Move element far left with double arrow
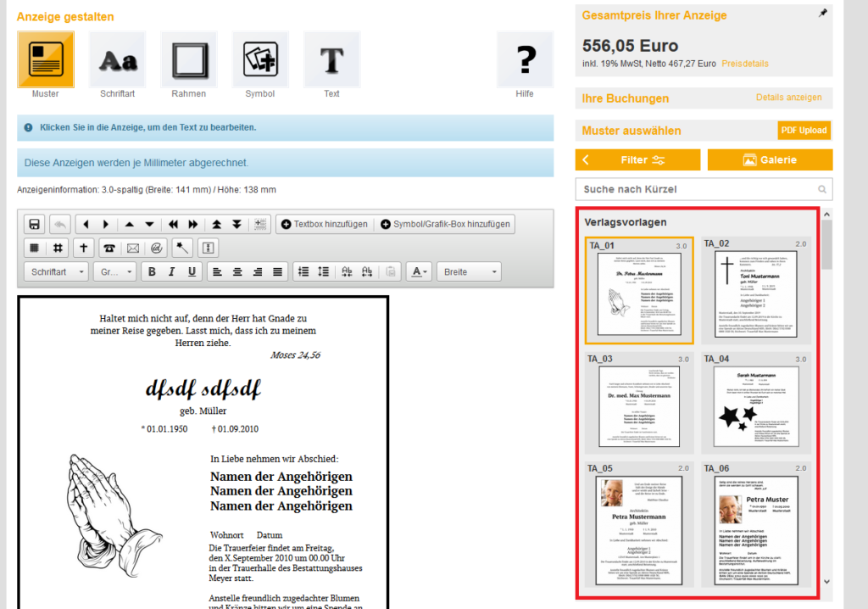Viewport: 868px width, 609px height. coord(173,225)
